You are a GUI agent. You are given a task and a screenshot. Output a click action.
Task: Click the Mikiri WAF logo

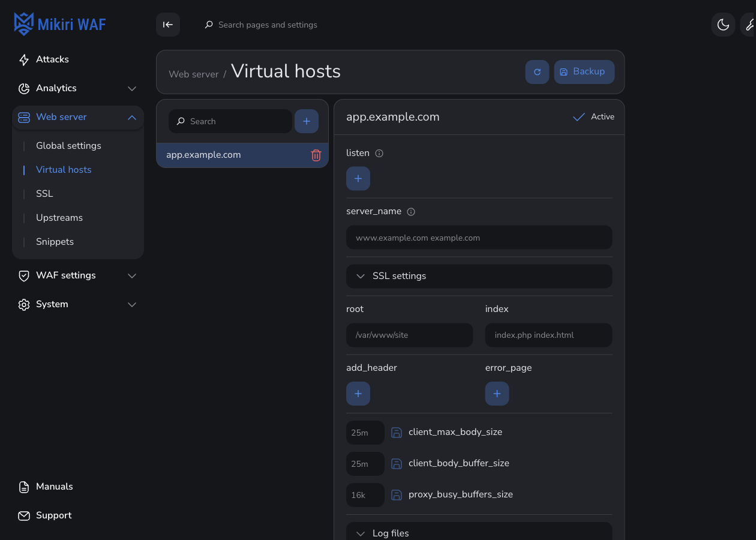click(x=60, y=24)
